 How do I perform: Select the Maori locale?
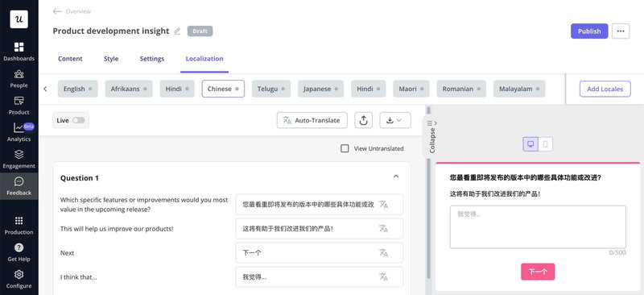(x=411, y=89)
